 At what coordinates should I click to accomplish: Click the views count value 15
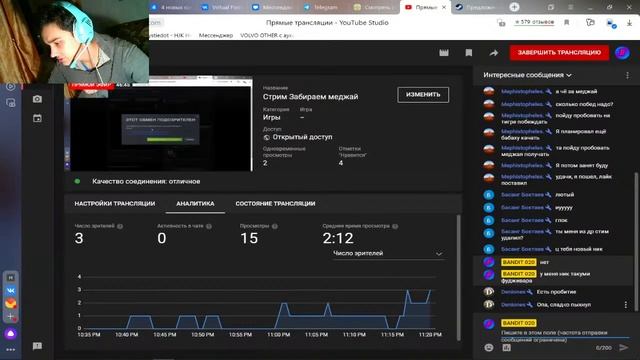(249, 238)
